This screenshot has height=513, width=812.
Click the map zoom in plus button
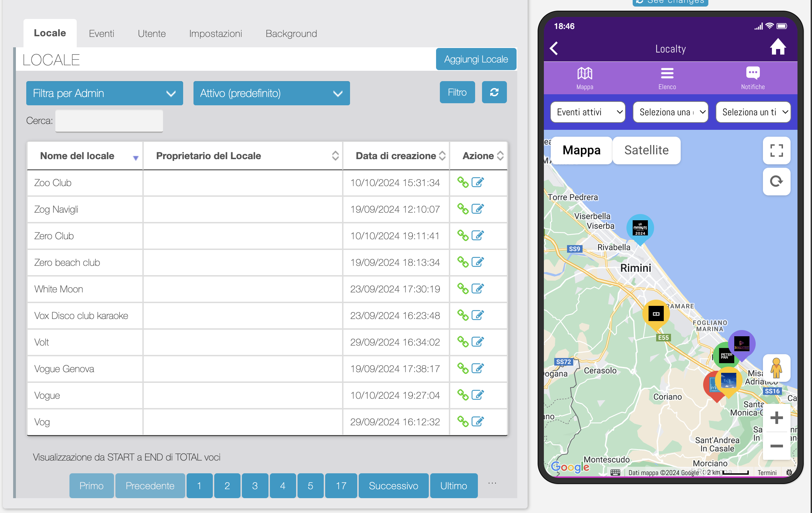click(x=776, y=418)
